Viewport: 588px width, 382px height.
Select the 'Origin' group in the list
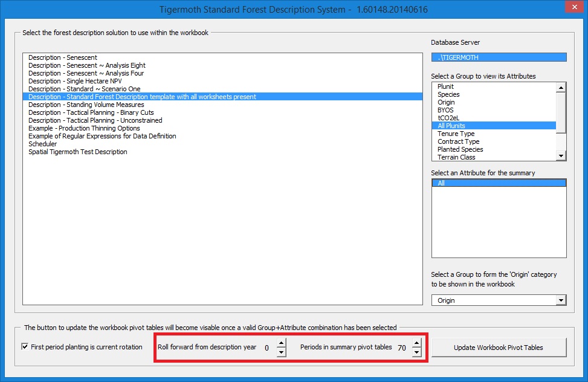(x=494, y=102)
